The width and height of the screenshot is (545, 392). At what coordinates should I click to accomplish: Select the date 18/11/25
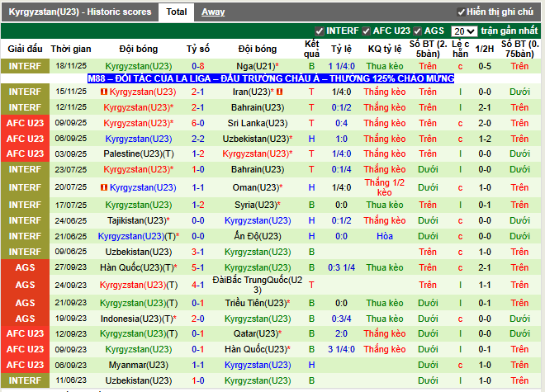tap(71, 66)
